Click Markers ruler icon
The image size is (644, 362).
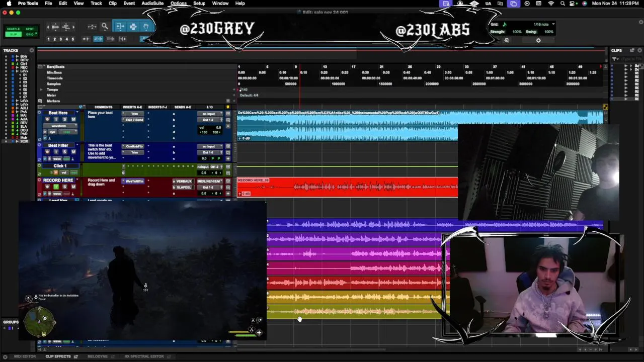(41, 101)
